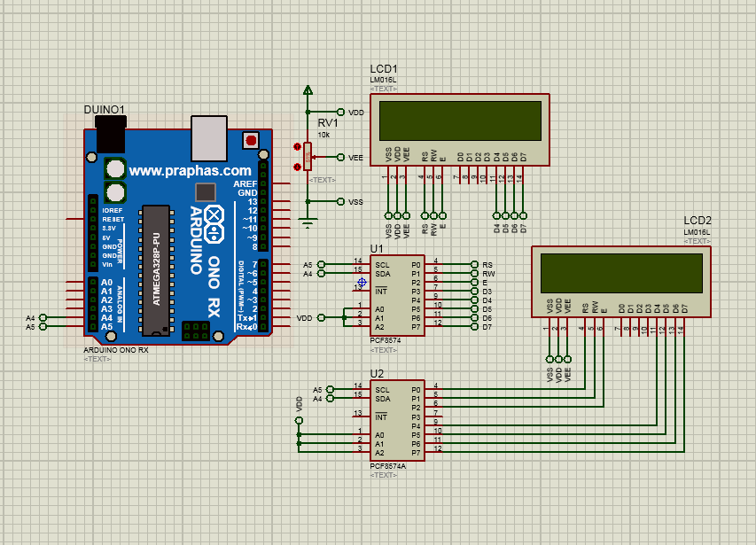756x545 pixels.
Task: Click the 10k value label
Action: (323, 135)
